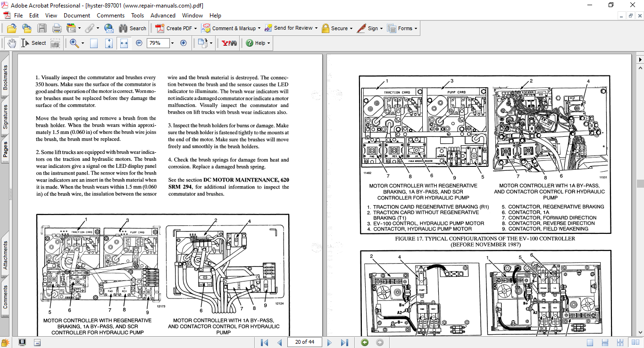Click the Yahoo search toolbar icon

point(229,43)
